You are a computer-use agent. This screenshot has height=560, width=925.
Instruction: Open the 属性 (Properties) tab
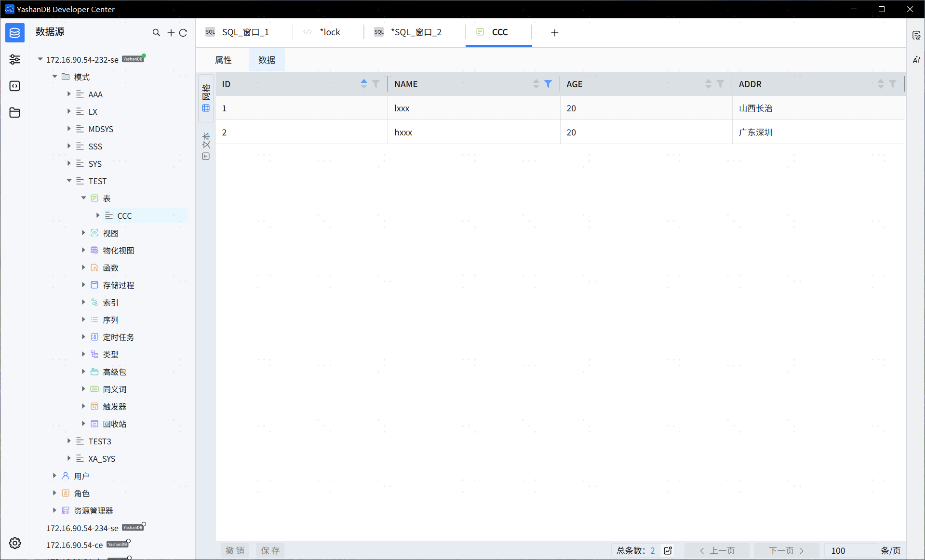223,60
